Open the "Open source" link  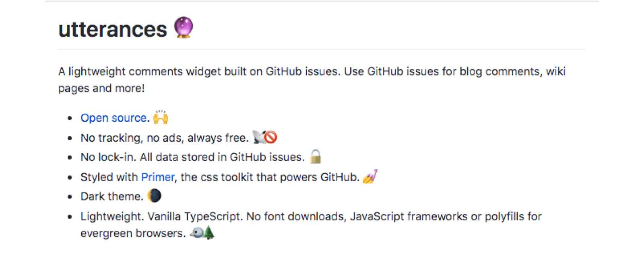pyautogui.click(x=114, y=118)
